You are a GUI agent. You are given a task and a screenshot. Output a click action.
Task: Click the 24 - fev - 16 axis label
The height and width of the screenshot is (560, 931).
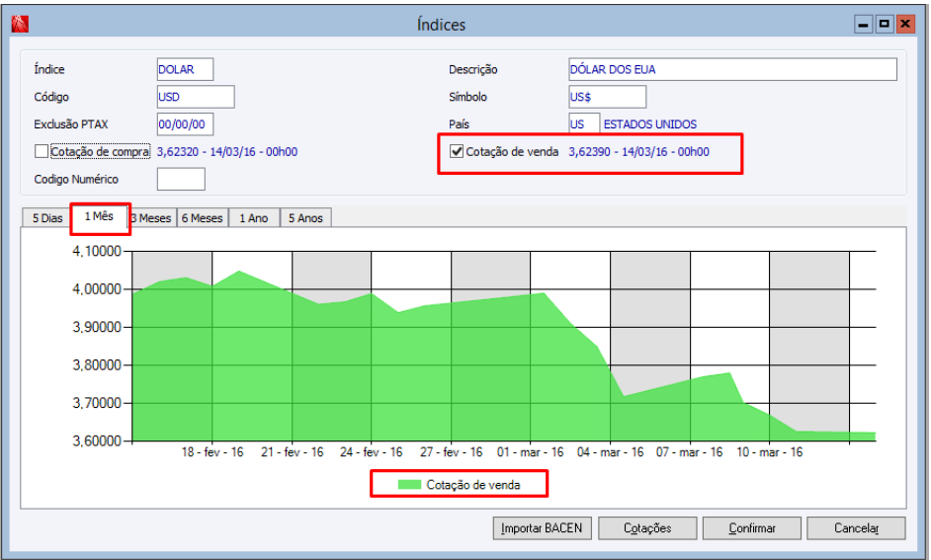(x=371, y=452)
